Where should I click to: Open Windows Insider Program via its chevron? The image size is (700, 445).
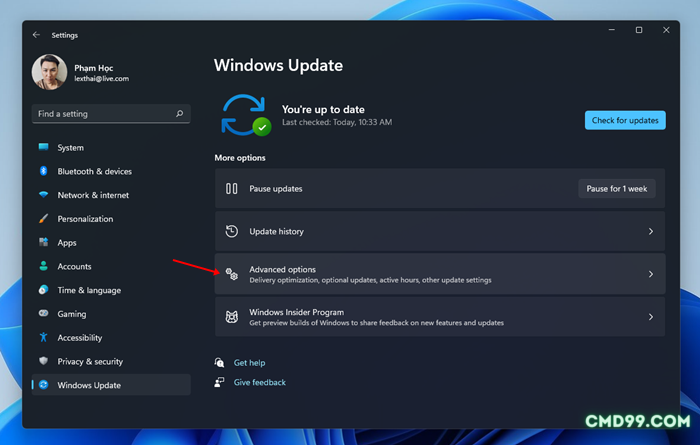(x=651, y=317)
